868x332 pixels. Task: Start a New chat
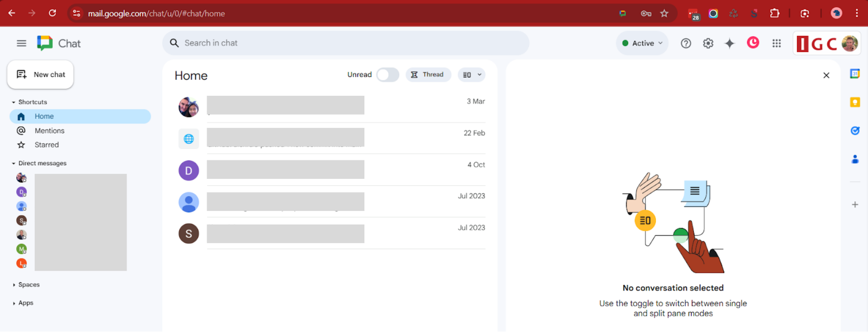[41, 75]
